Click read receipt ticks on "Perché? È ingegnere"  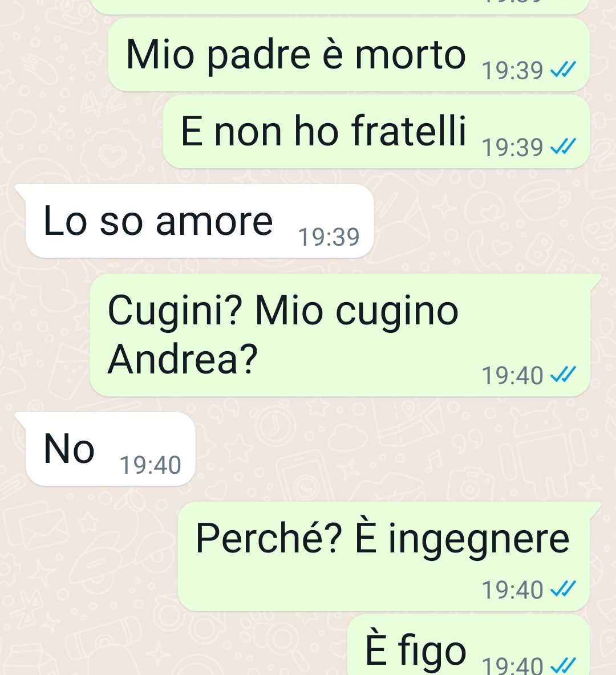(564, 589)
